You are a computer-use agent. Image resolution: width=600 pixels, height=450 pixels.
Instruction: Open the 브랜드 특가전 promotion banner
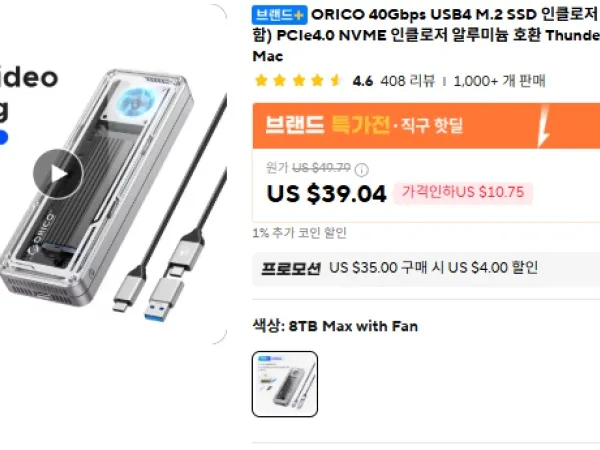pos(426,126)
